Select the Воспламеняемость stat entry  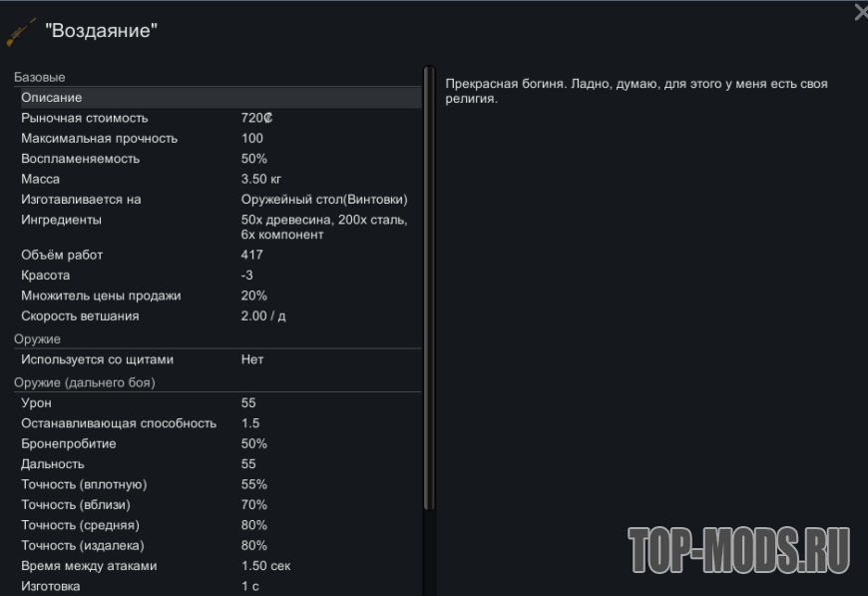point(219,159)
